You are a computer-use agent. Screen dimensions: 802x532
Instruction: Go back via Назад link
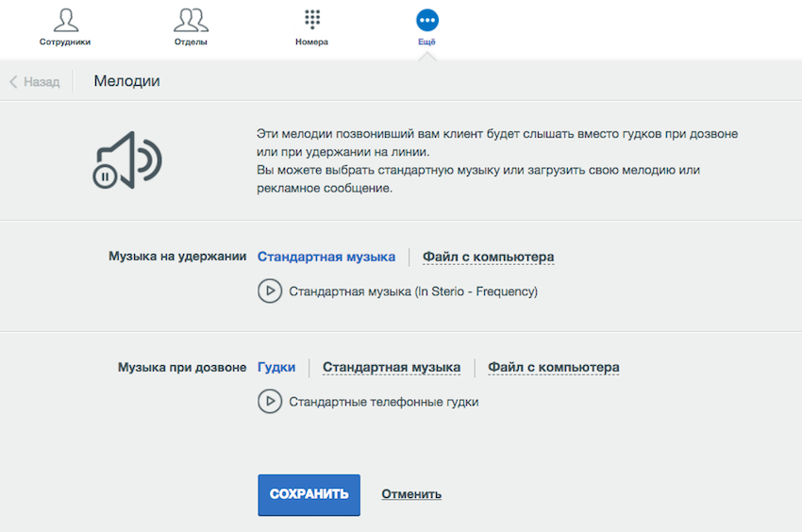click(x=35, y=82)
